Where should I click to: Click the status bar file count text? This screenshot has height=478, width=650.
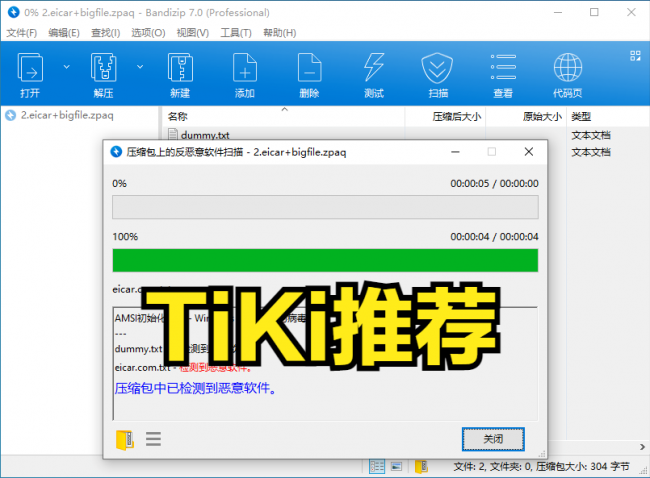click(541, 466)
